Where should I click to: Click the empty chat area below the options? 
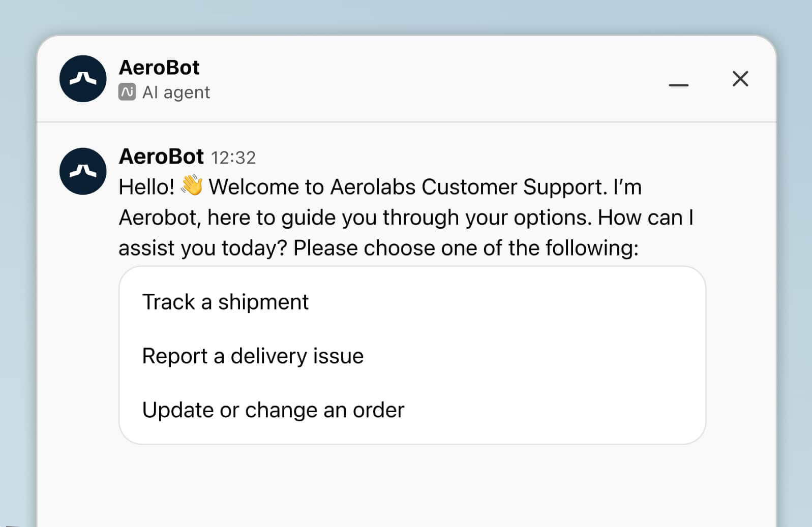pos(407,483)
